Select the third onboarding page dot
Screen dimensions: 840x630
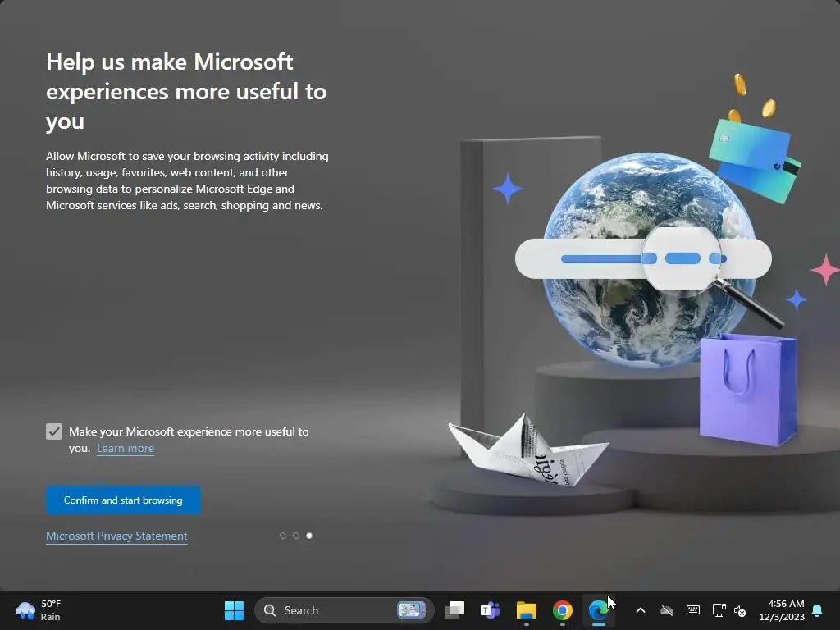309,536
